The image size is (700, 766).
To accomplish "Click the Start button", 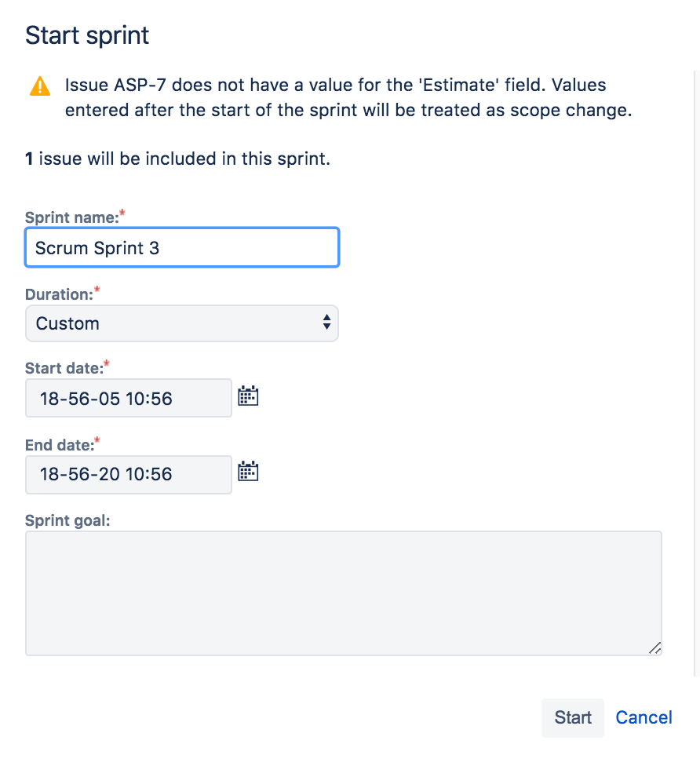I will 572,717.
